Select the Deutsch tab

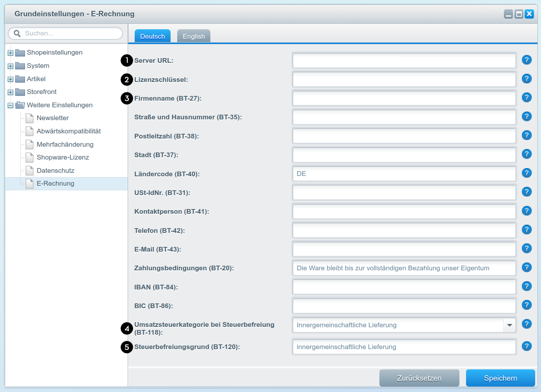(152, 36)
